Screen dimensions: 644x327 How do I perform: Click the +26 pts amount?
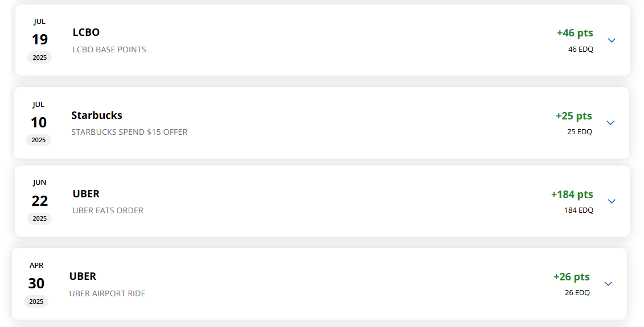[571, 277]
